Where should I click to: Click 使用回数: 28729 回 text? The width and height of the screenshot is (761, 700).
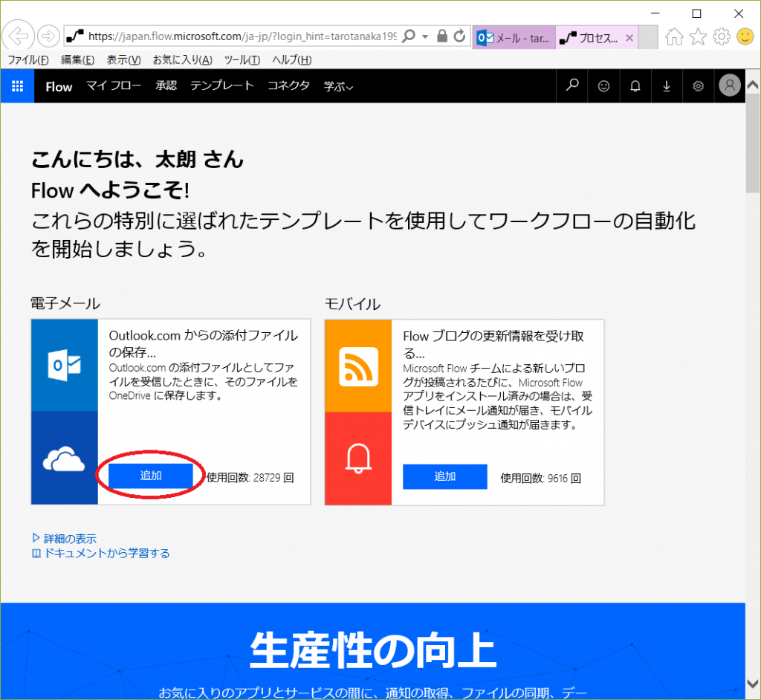pyautogui.click(x=250, y=478)
